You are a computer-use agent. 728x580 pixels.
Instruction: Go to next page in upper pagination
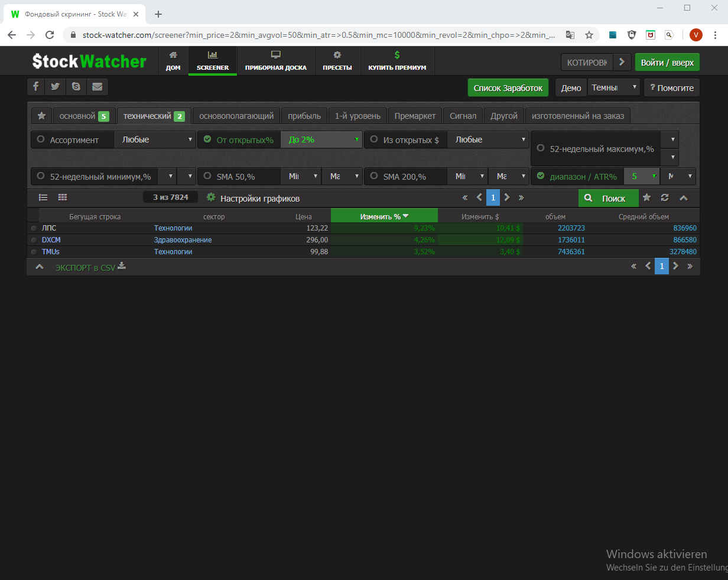pyautogui.click(x=507, y=197)
